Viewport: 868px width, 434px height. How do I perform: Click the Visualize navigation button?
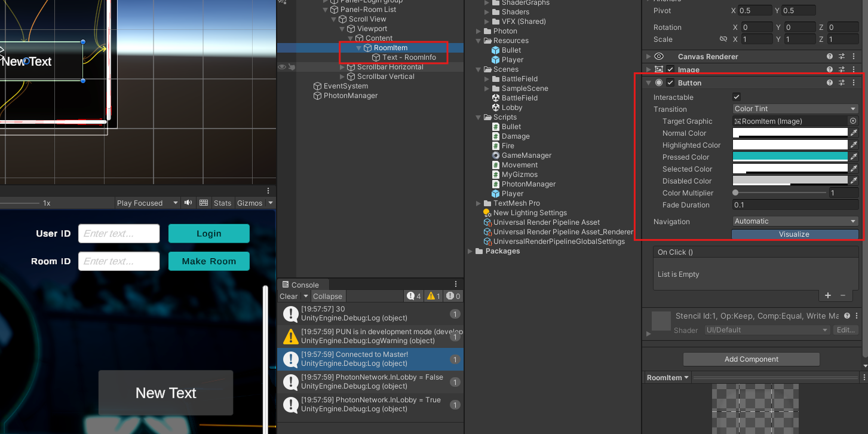coord(795,234)
